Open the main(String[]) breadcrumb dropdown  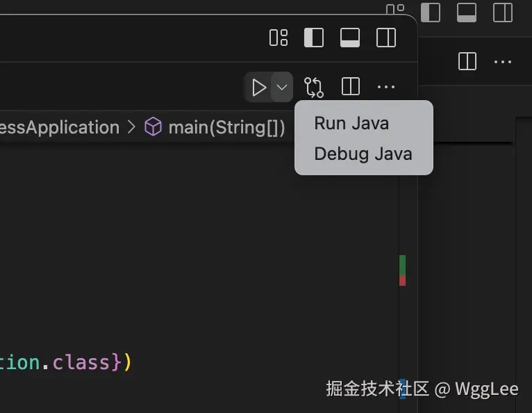coord(226,127)
